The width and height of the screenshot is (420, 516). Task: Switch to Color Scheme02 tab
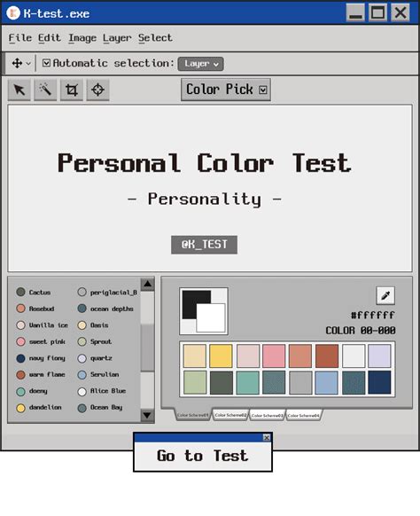(x=230, y=415)
